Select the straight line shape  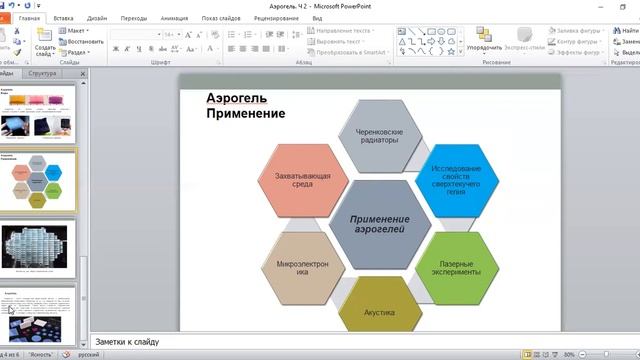coord(412,31)
